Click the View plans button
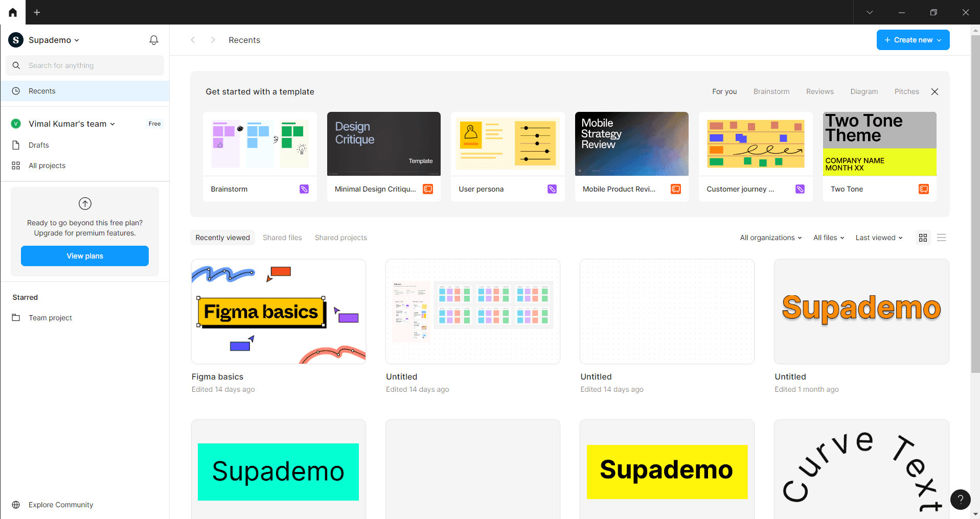This screenshot has width=980, height=519. (x=85, y=256)
